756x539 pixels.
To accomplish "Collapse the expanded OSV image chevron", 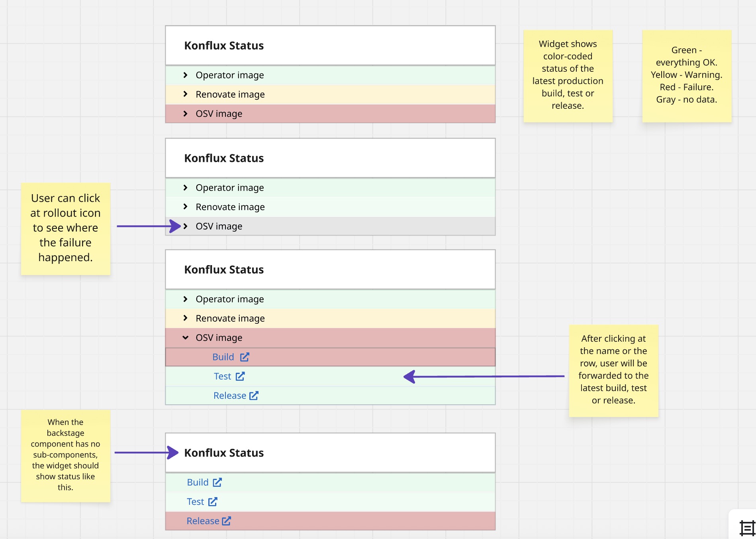I will [185, 338].
